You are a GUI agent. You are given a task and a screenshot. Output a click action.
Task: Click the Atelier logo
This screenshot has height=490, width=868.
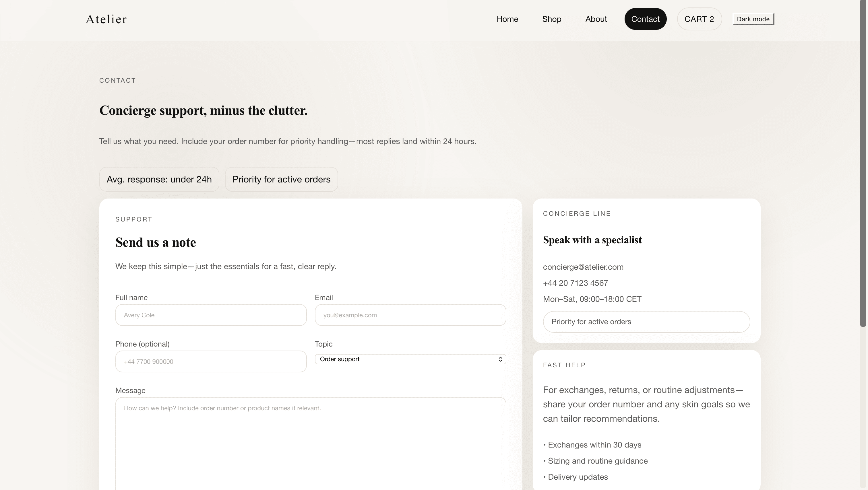pyautogui.click(x=106, y=19)
